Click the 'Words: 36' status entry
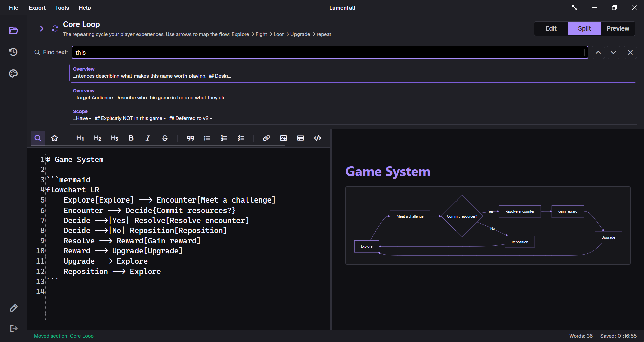Viewport: 644px width, 342px height. coord(581,336)
